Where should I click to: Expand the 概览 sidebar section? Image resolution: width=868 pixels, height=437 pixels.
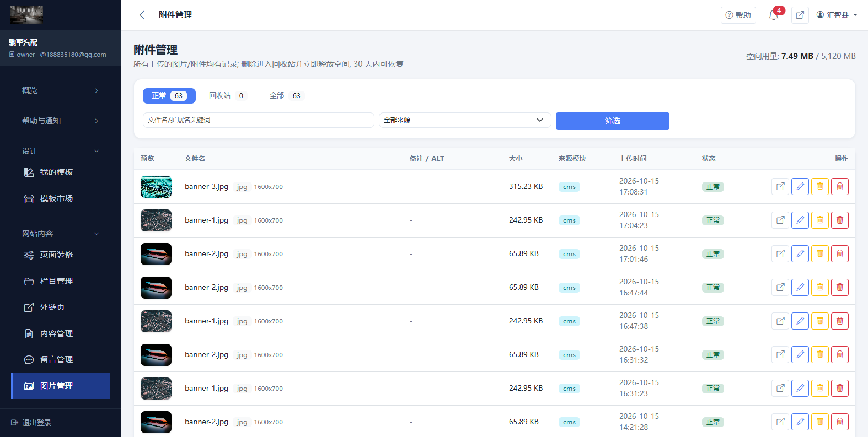[x=61, y=90]
